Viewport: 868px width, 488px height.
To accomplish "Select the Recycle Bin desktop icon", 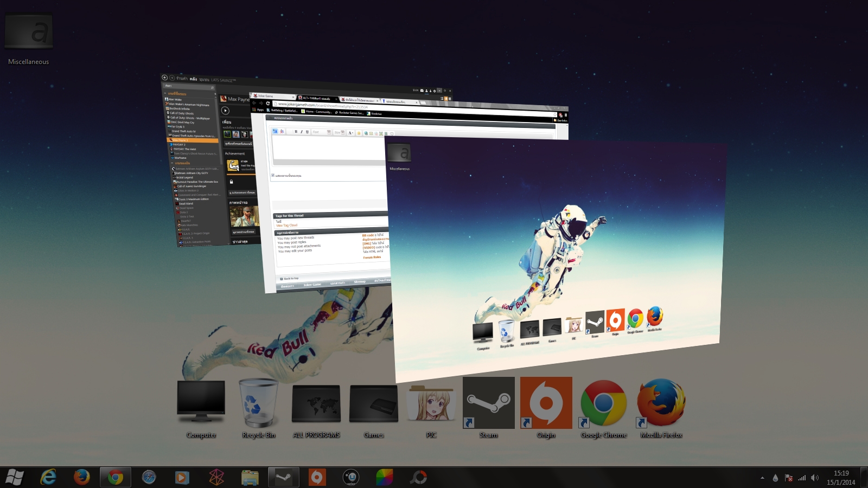I will [x=259, y=409].
